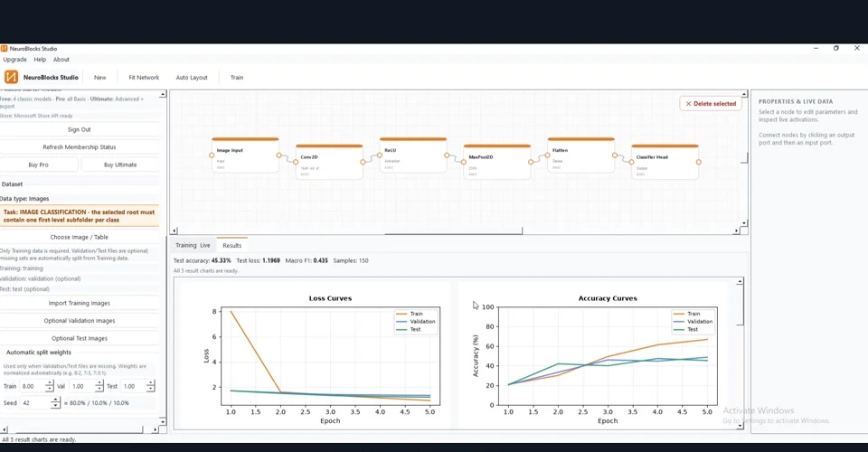Click the Buy Ultimate button
Screen dimensions: 868x452
point(120,165)
